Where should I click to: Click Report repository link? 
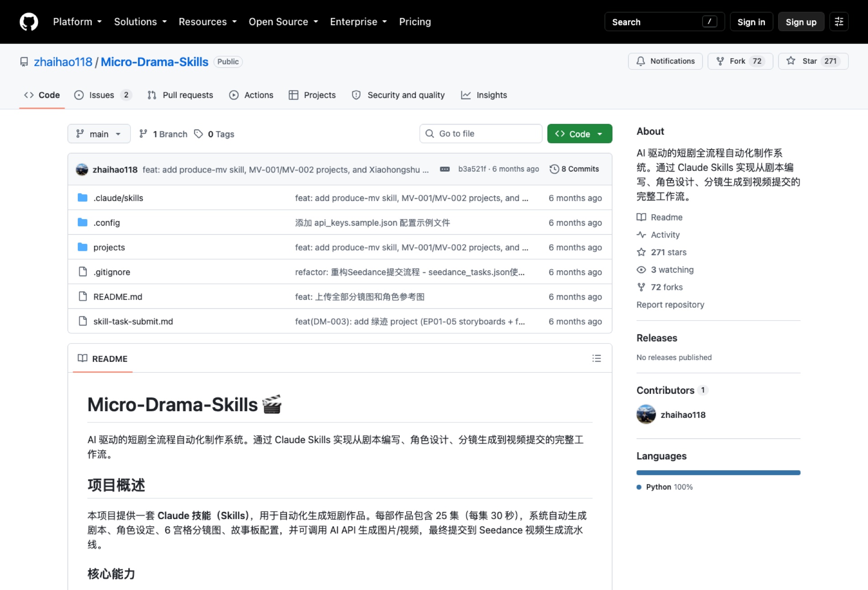670,304
